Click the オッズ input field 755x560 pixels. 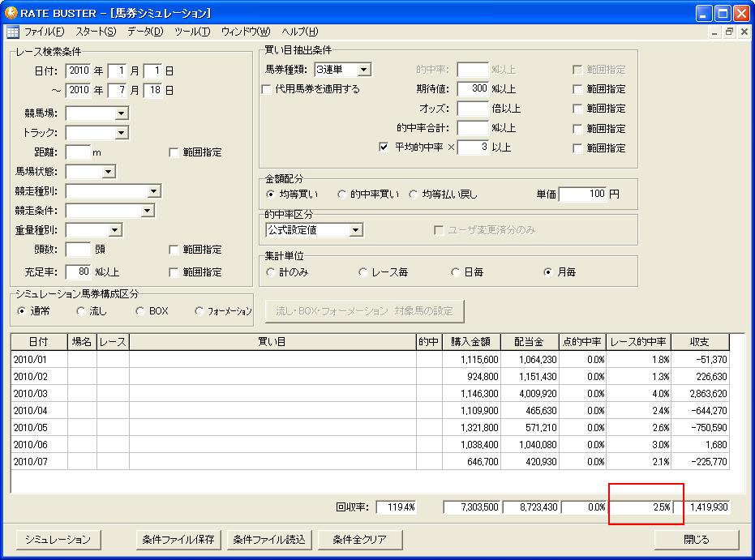(x=473, y=109)
